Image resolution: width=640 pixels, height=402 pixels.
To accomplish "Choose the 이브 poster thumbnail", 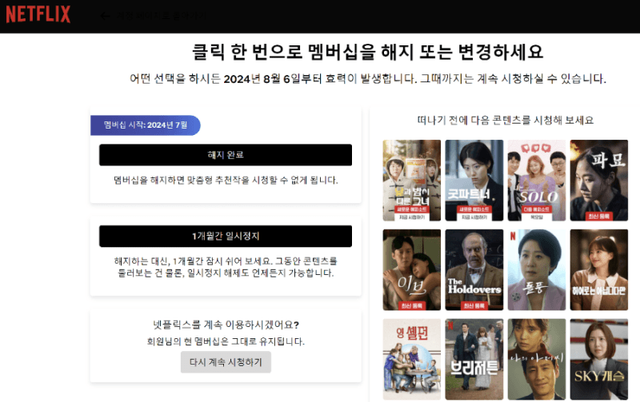I will click(x=411, y=268).
